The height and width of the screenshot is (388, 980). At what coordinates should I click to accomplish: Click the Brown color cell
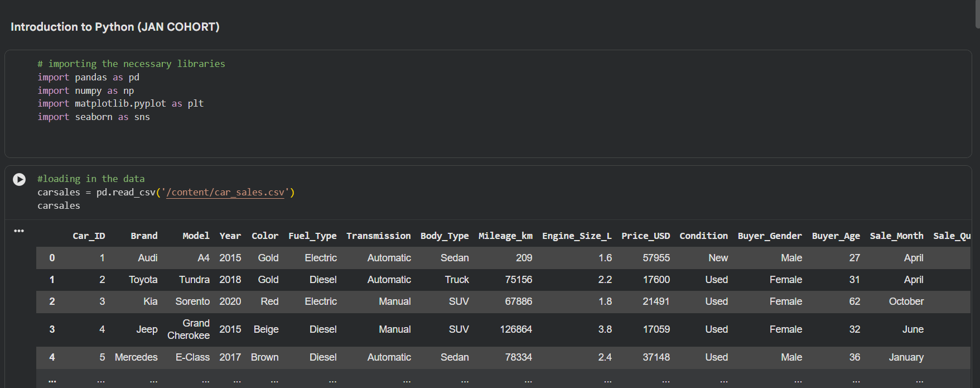(x=265, y=357)
